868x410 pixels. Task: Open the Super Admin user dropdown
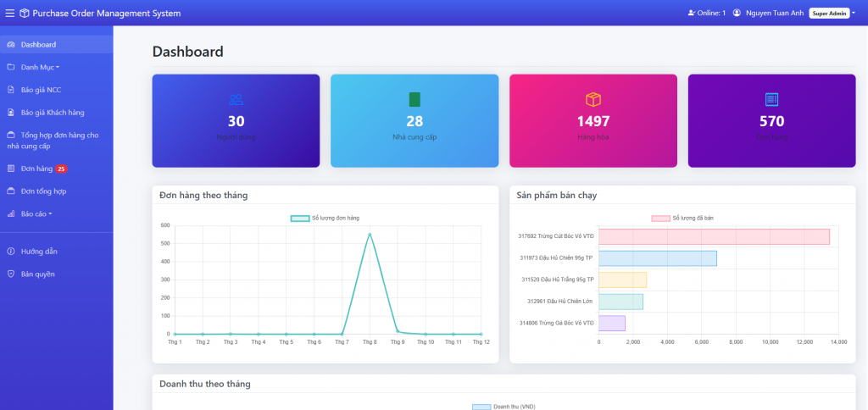tap(832, 14)
